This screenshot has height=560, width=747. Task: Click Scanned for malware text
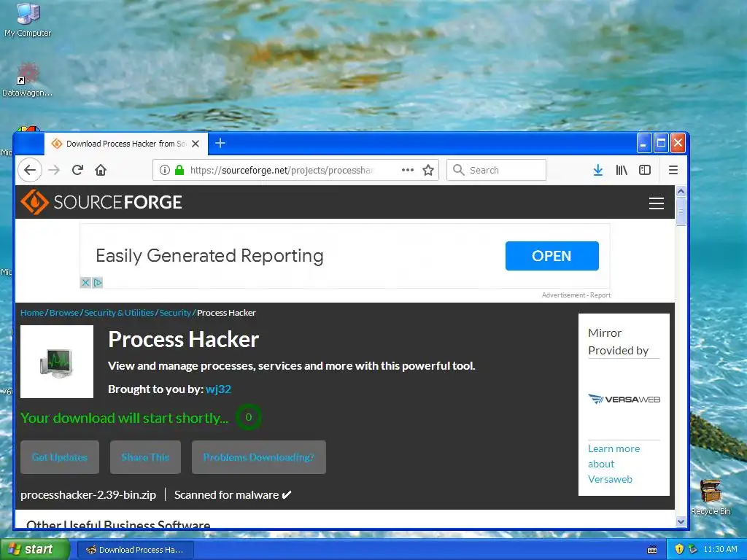coord(233,495)
